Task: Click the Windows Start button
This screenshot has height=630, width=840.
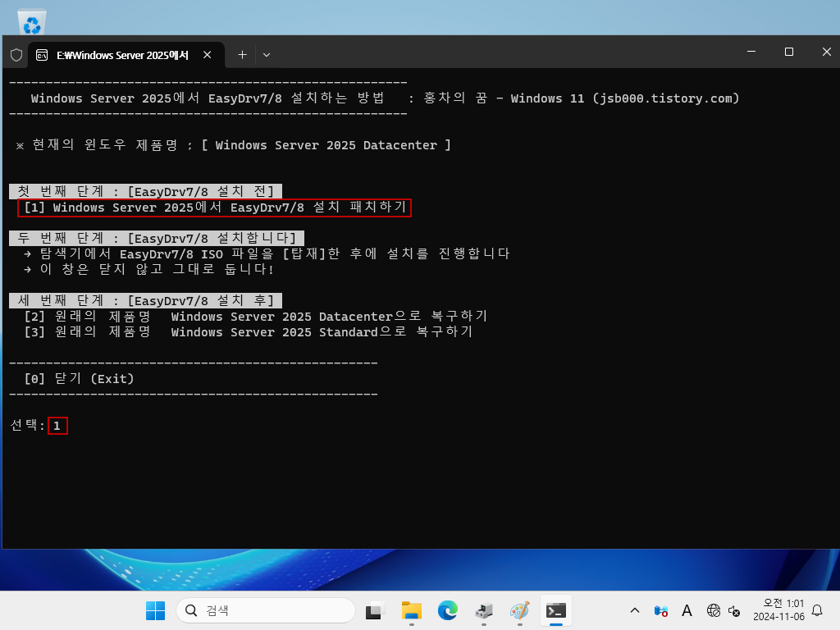Action: (x=155, y=610)
